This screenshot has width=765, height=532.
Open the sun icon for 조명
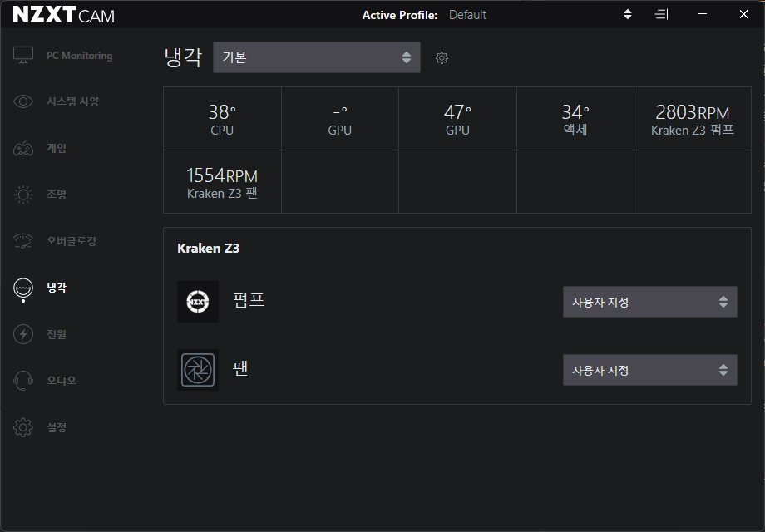click(23, 195)
